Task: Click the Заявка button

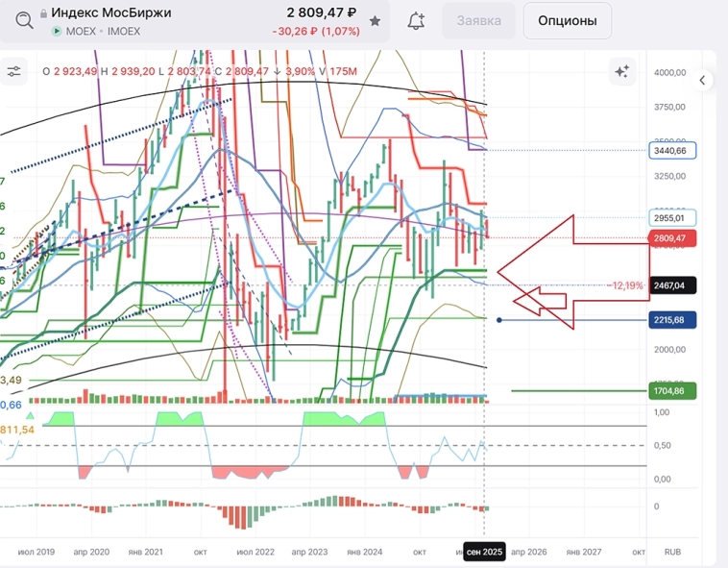Action: [x=478, y=21]
